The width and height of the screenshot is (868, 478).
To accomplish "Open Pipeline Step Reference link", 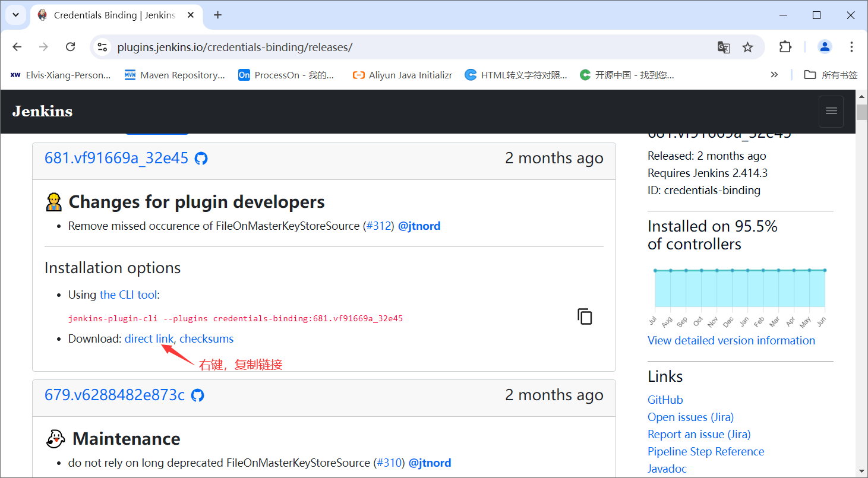I will click(x=706, y=451).
